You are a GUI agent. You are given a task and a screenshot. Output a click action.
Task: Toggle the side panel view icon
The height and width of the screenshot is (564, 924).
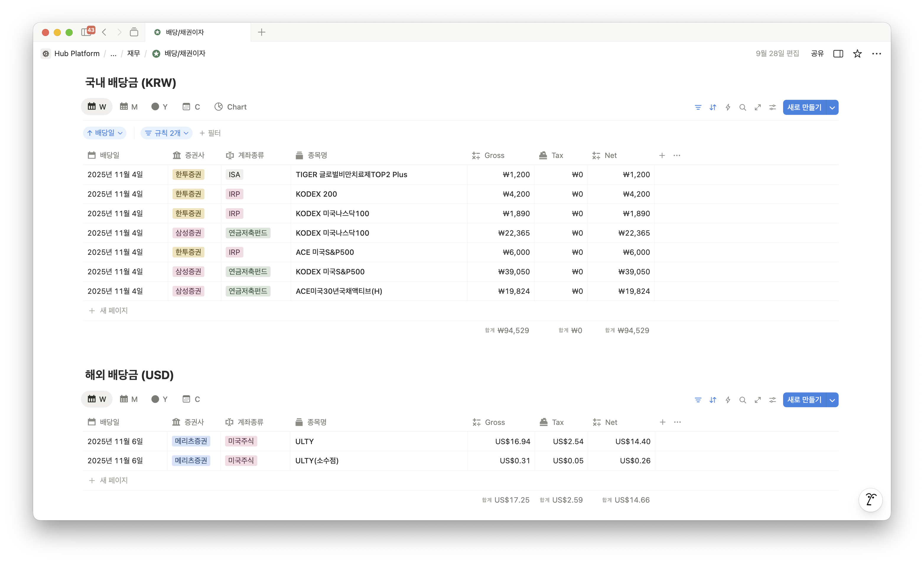(838, 53)
